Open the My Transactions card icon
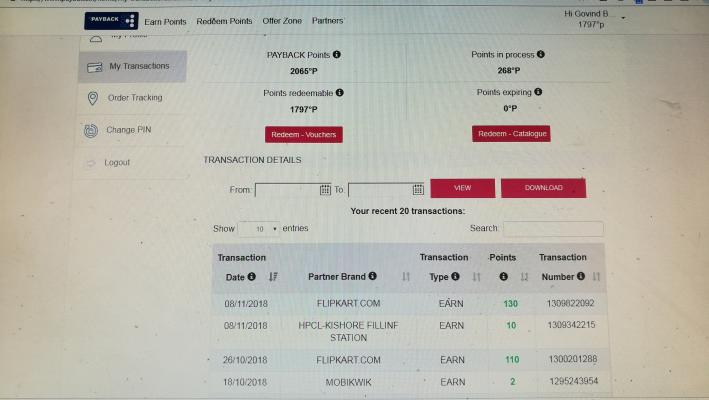The image size is (709, 400). (x=95, y=67)
